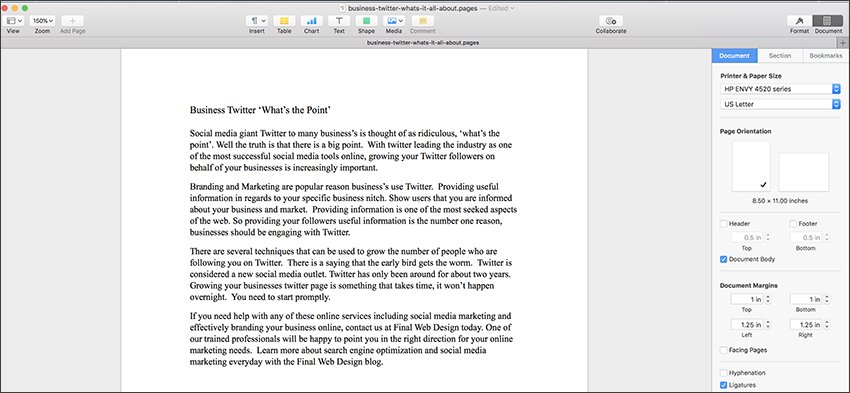
Task: Enable the Facing Pages checkbox
Action: [x=724, y=350]
